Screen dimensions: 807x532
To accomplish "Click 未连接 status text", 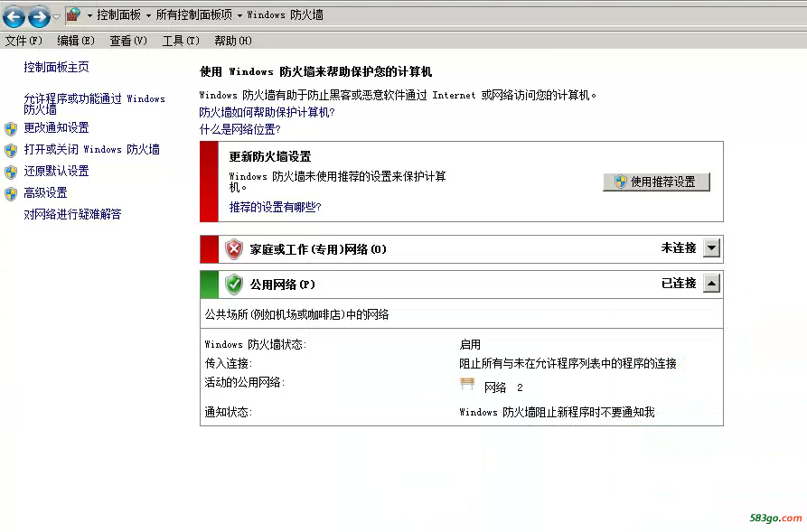I will coord(679,248).
